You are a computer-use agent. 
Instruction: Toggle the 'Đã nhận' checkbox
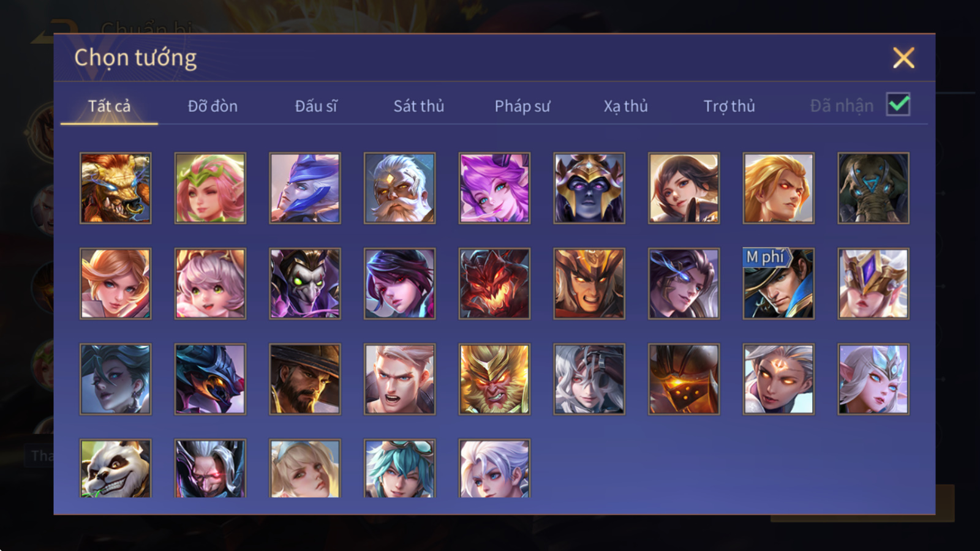(898, 105)
